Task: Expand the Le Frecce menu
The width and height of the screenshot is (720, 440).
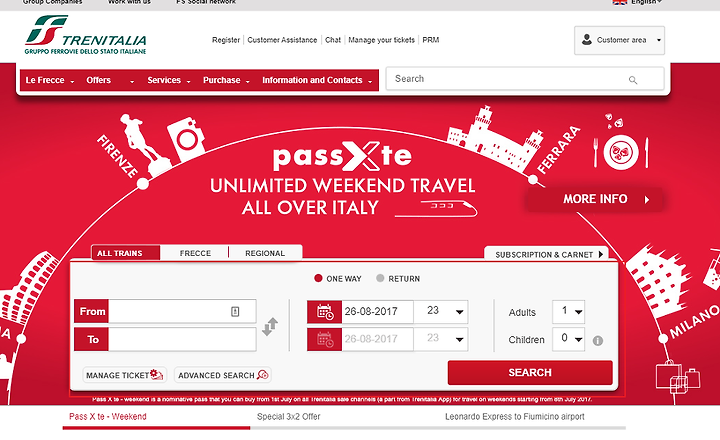Action: pos(50,80)
